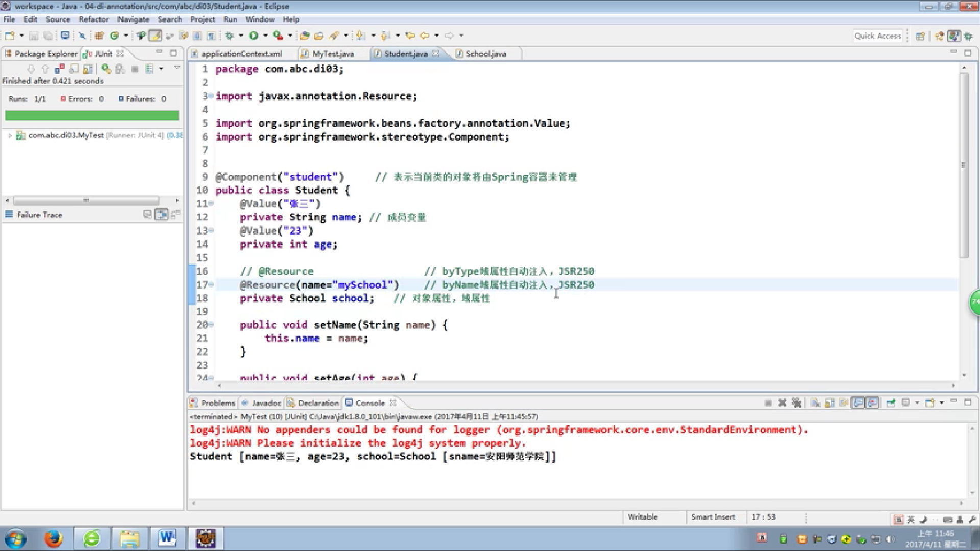
Task: Open Microsoft Word from the taskbar
Action: [x=167, y=538]
